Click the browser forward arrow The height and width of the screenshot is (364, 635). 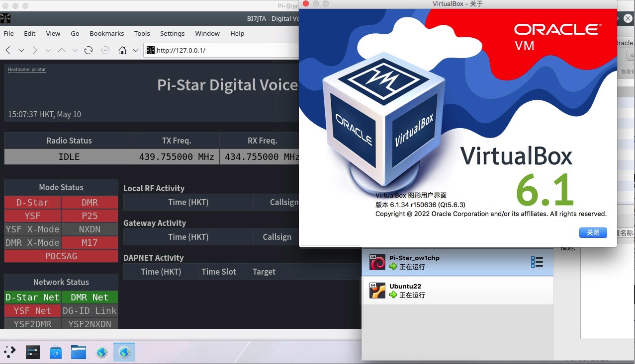35,50
